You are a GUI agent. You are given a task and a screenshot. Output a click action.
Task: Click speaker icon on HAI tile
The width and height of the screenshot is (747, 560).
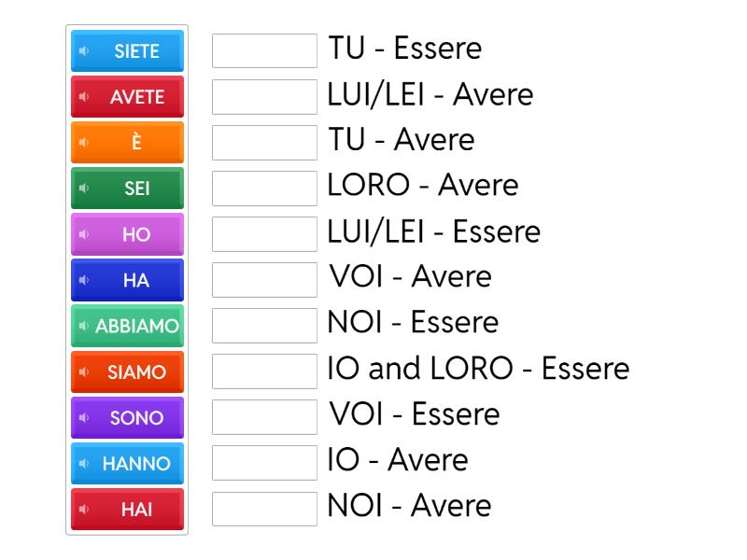coord(84,509)
